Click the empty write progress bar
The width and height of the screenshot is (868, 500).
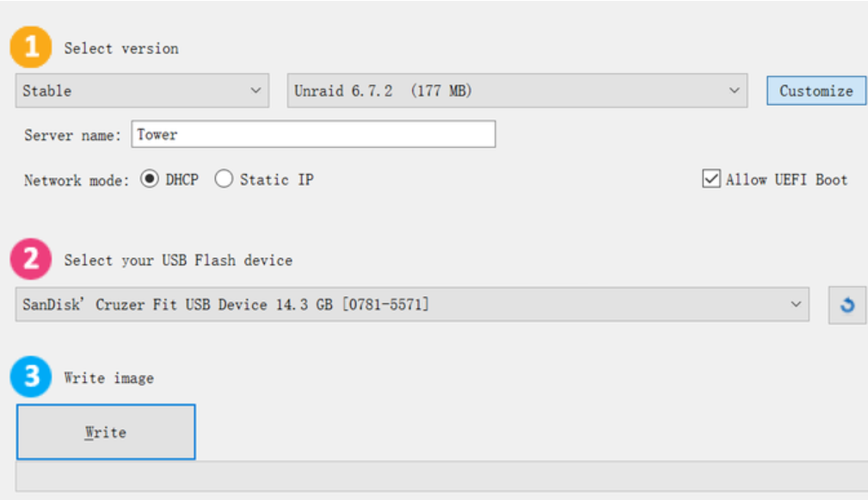click(x=441, y=475)
